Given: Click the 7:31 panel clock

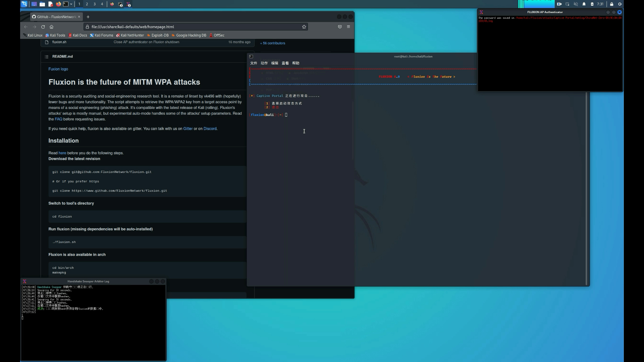Looking at the screenshot, I should (x=600, y=4).
